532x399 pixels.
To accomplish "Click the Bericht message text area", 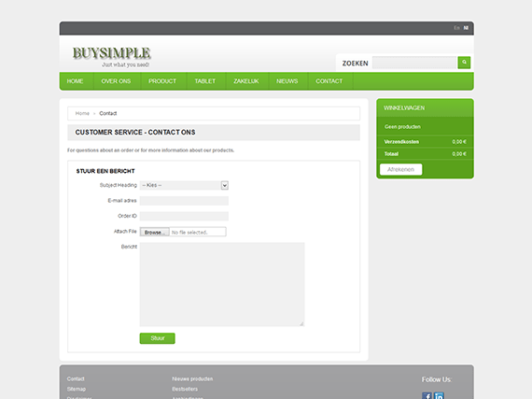I will (222, 284).
